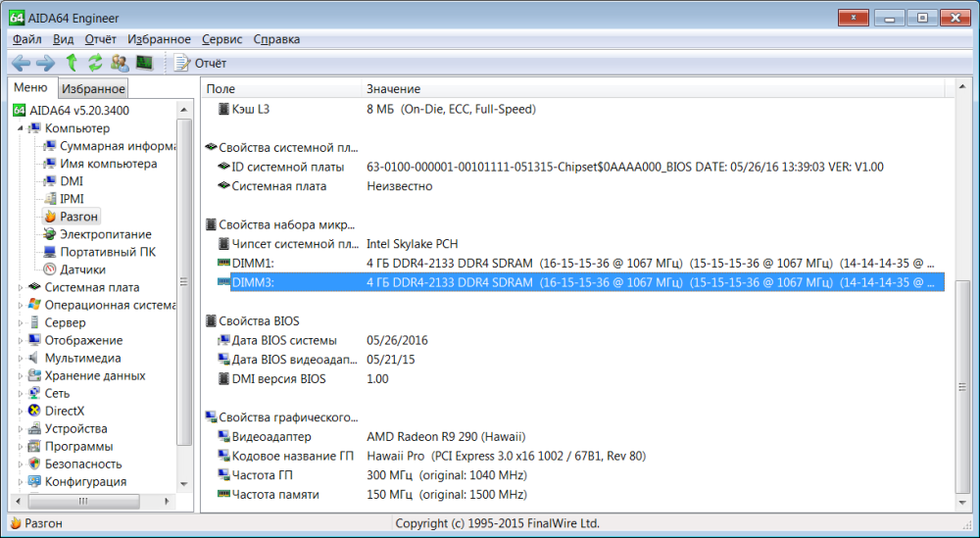Select Имя компьютера tree item
The image size is (980, 538).
click(108, 164)
